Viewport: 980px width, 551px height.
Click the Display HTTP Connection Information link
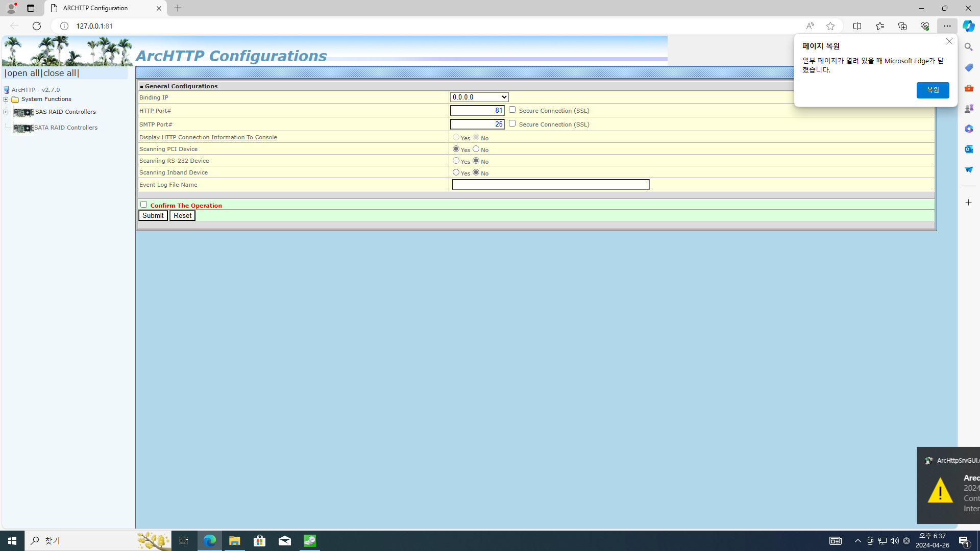click(208, 137)
